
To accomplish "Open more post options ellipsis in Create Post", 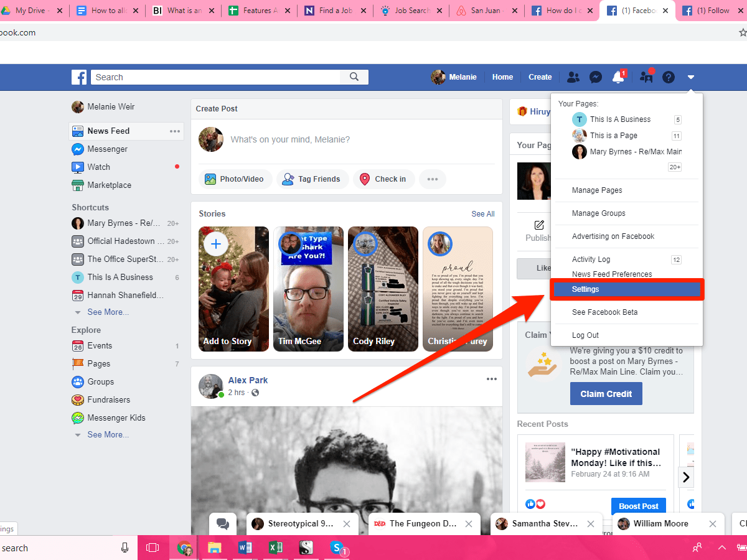I will (433, 179).
